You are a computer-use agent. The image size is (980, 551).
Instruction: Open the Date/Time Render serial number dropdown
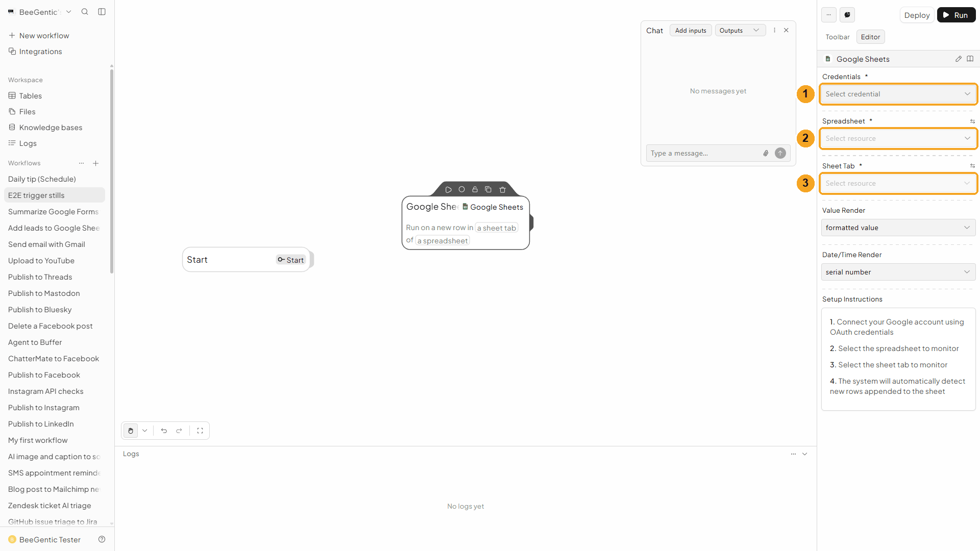898,272
